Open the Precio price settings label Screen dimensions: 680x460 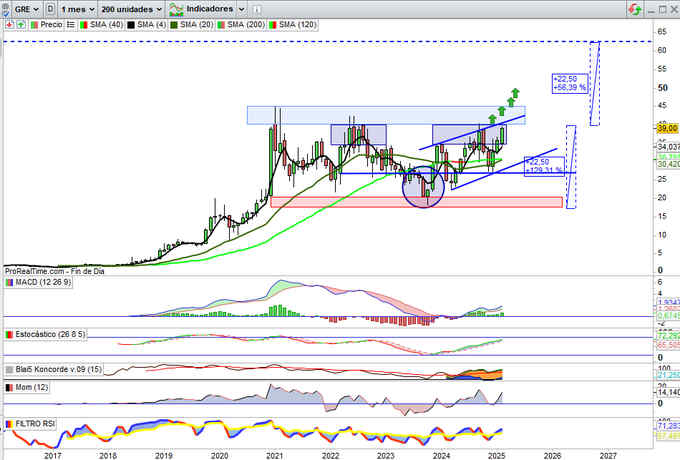point(51,25)
